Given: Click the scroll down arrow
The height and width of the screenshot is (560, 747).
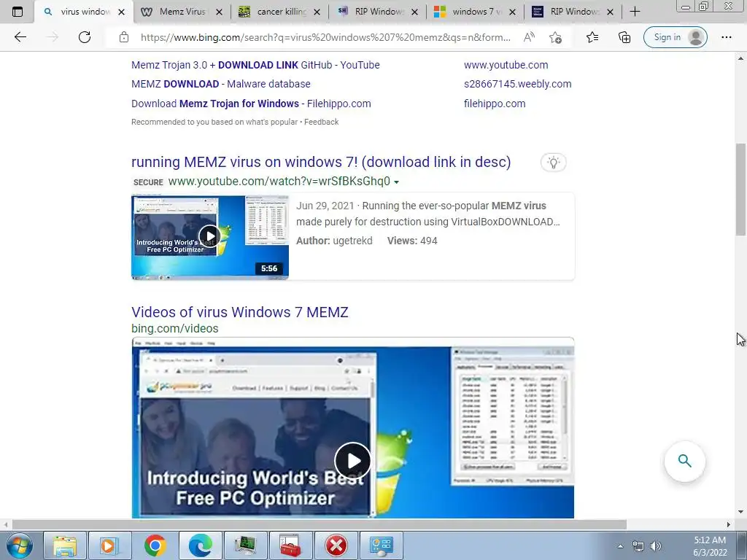Looking at the screenshot, I should point(740,512).
